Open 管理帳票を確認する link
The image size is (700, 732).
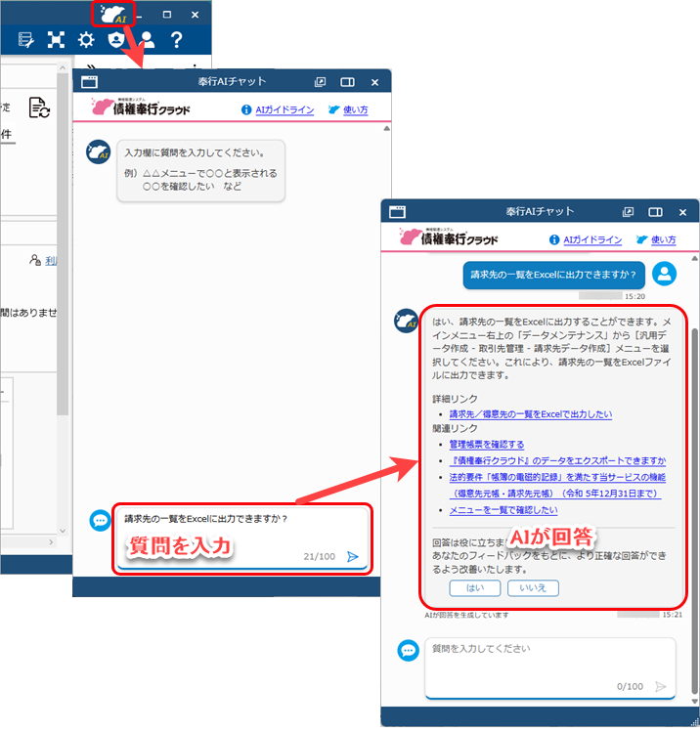click(487, 445)
